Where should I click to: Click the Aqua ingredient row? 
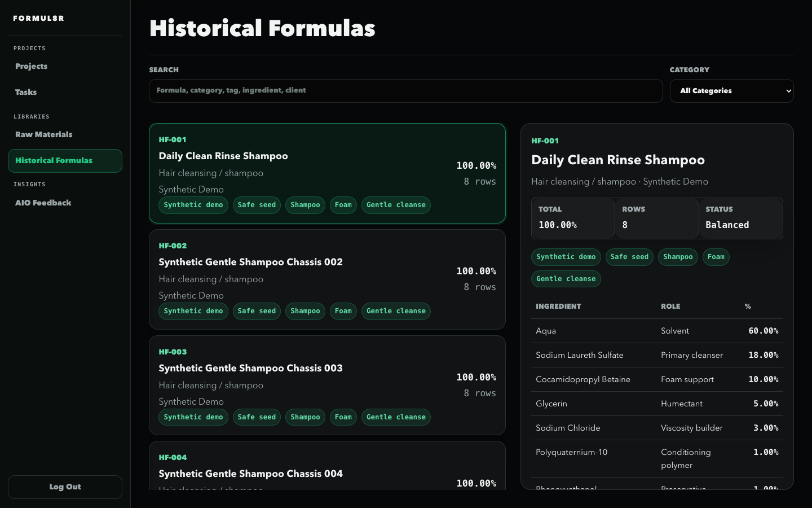657,331
